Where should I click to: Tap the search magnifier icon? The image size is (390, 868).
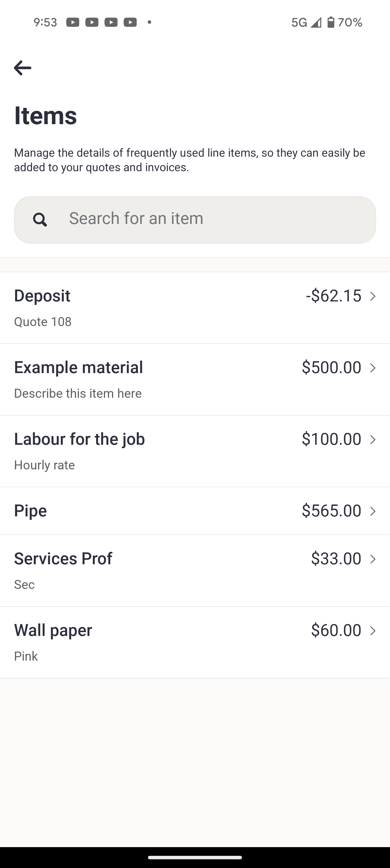[40, 219]
